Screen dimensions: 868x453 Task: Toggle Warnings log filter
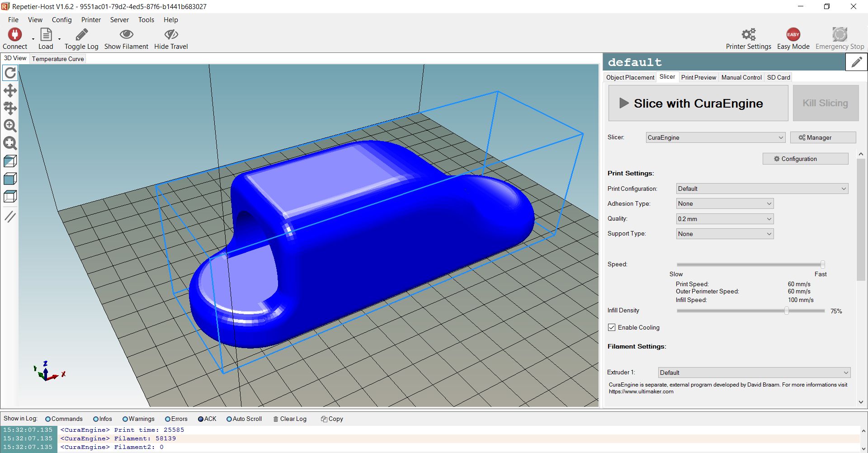click(x=139, y=419)
